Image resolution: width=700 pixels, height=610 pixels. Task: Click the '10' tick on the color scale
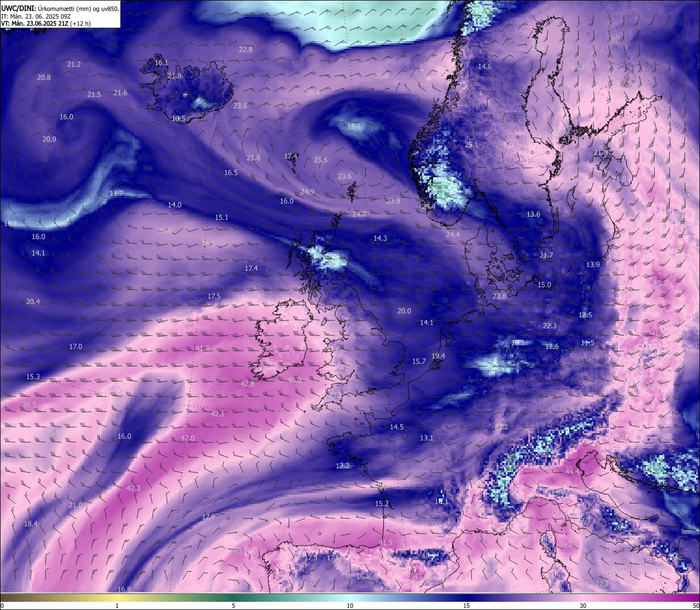pos(350,606)
